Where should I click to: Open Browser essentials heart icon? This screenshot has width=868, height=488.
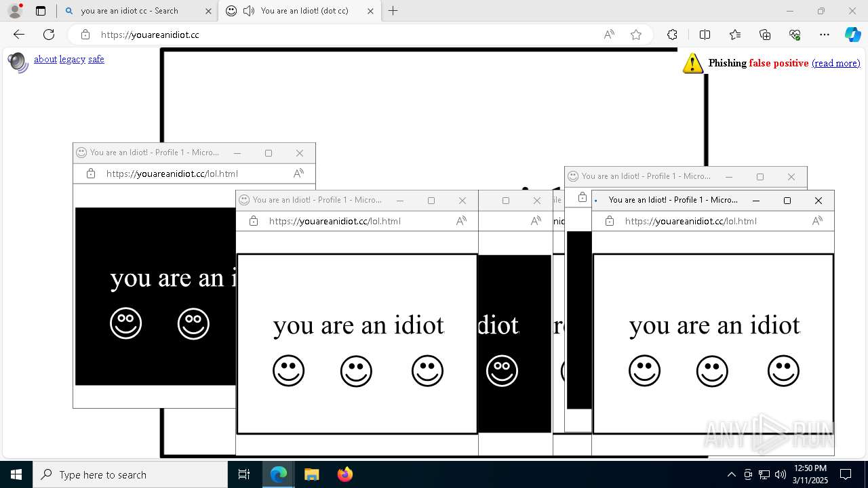[x=795, y=35]
